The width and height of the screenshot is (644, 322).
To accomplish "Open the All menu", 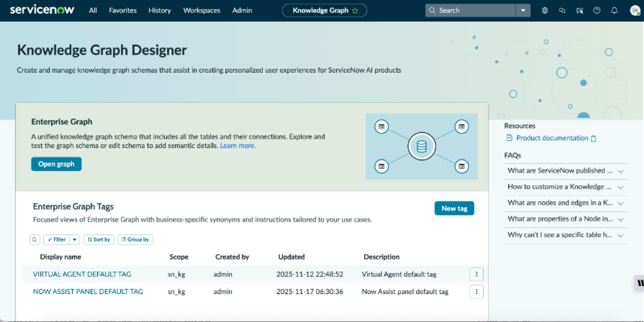I will tap(93, 11).
